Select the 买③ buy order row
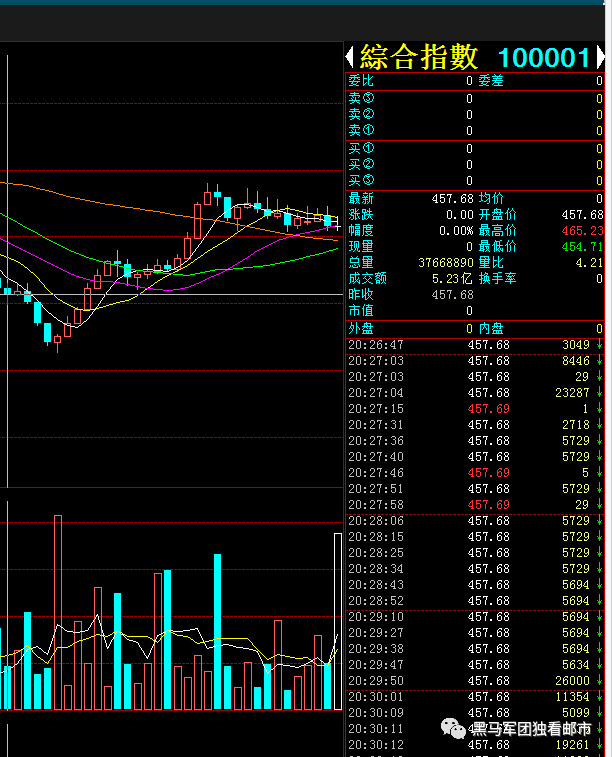This screenshot has height=757, width=612. (475, 181)
